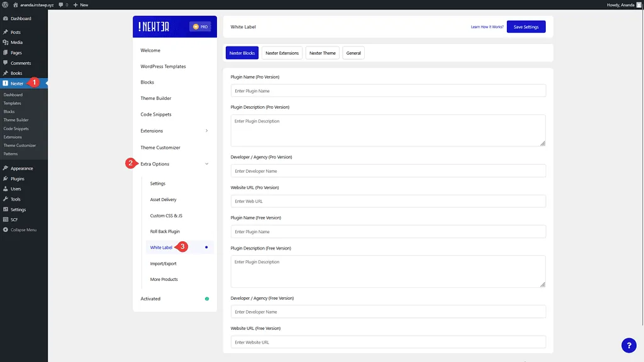Click the + New dropdown in admin bar
The image size is (644, 362).
coord(80,4)
